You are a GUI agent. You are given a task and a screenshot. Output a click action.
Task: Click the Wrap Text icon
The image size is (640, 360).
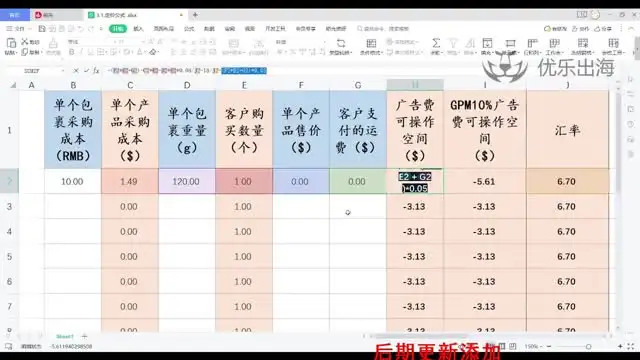(258, 43)
